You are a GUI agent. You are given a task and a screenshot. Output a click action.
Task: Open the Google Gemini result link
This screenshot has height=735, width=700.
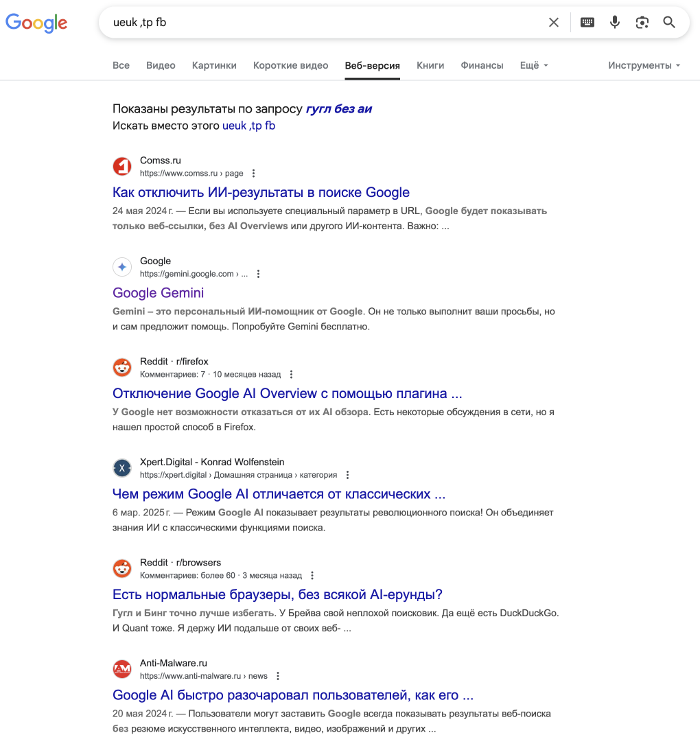[x=158, y=293]
